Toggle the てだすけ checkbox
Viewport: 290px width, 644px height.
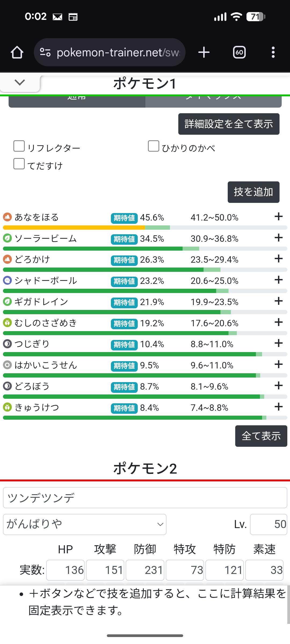pos(19,164)
